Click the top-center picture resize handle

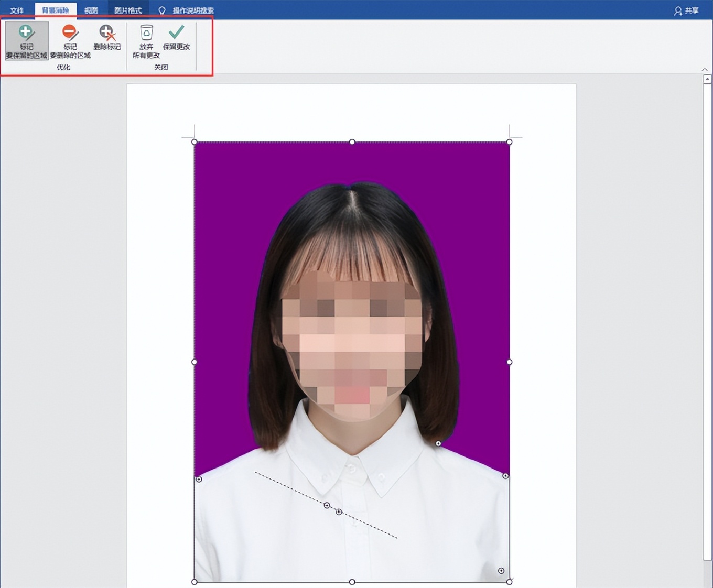[352, 142]
